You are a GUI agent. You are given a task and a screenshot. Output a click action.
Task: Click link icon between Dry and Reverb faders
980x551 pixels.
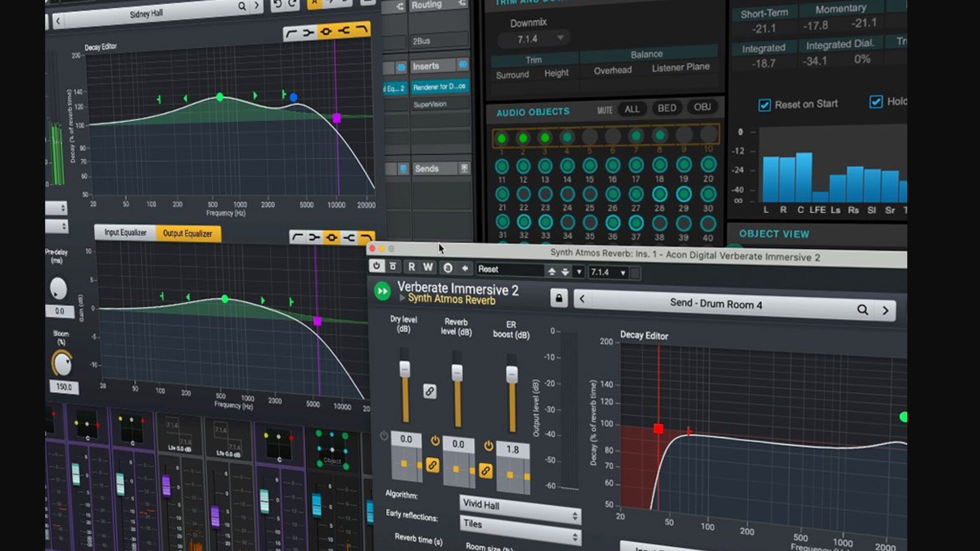click(430, 391)
